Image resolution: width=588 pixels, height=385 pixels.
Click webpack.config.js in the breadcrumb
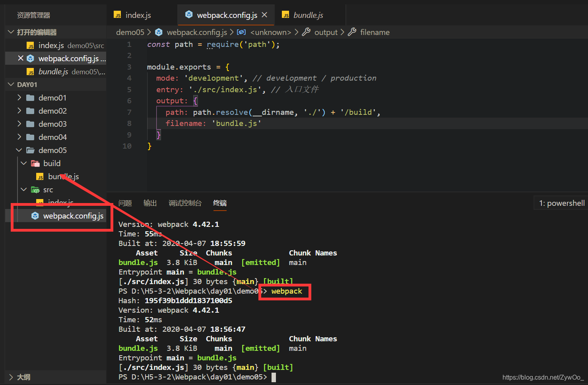pyautogui.click(x=197, y=32)
